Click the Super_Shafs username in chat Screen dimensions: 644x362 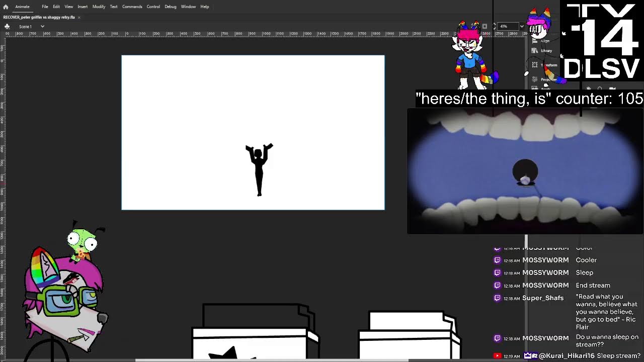tap(543, 298)
